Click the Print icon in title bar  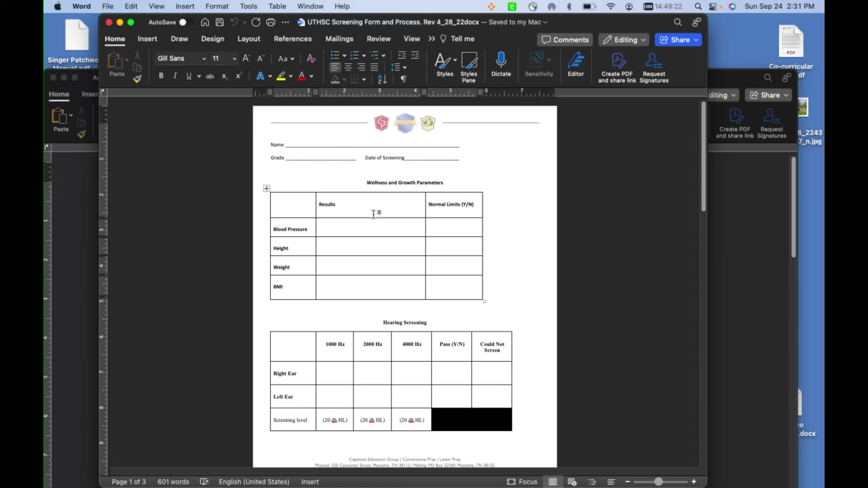(271, 22)
